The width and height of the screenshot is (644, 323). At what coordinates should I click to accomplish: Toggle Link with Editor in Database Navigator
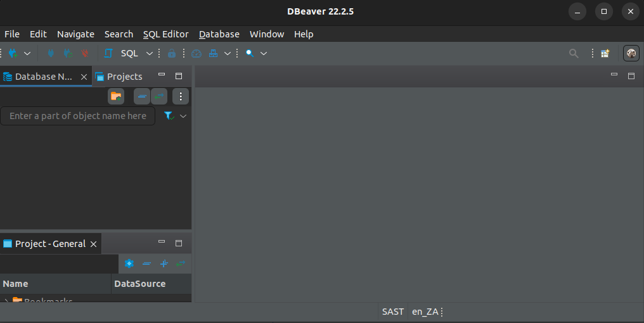158,96
